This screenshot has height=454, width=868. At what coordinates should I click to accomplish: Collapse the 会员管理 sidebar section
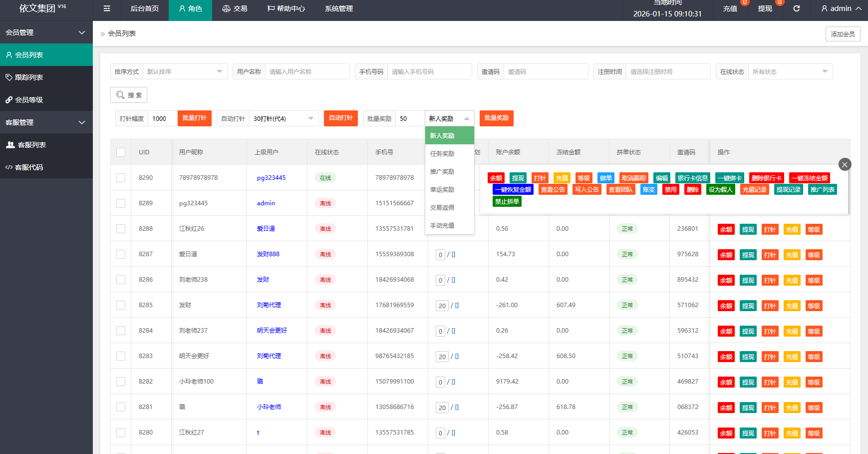pyautogui.click(x=46, y=32)
